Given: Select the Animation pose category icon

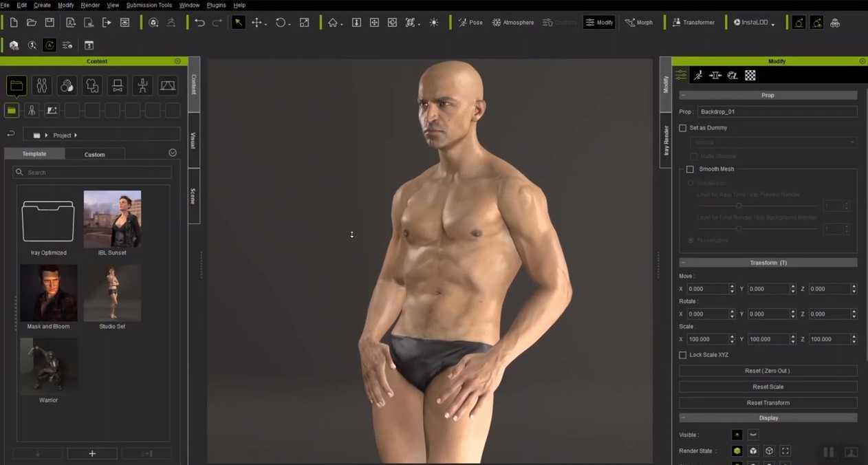Looking at the screenshot, I should 142,86.
